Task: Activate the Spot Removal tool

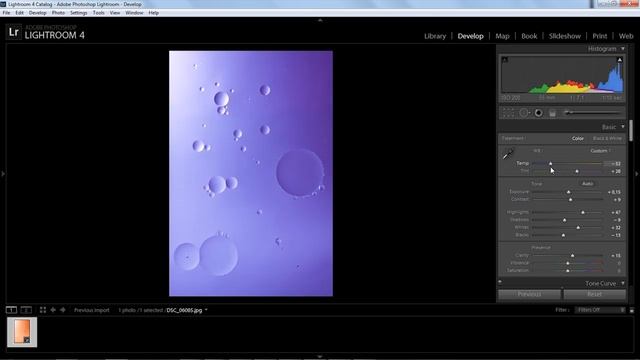Action: click(524, 113)
